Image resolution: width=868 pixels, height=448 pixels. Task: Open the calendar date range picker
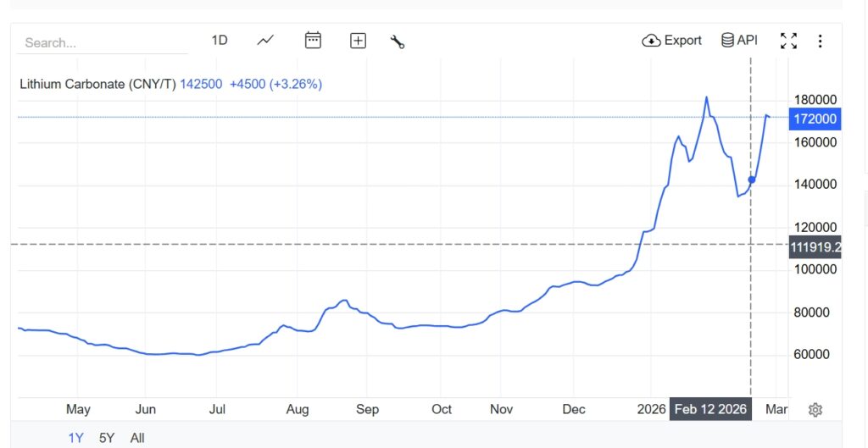[313, 40]
